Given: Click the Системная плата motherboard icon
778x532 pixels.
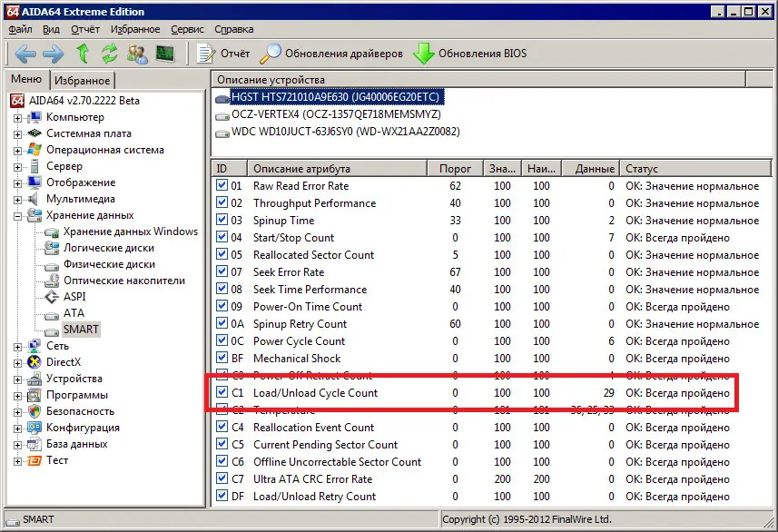Looking at the screenshot, I should click(34, 133).
